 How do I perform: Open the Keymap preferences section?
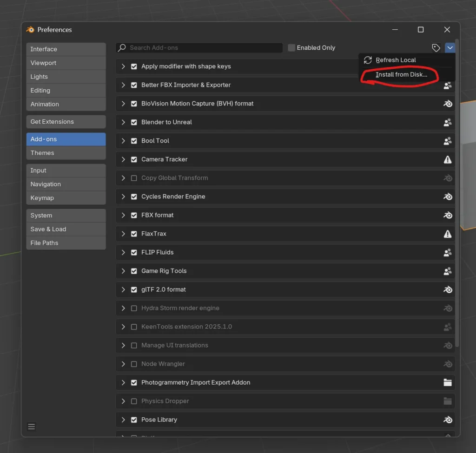(66, 197)
